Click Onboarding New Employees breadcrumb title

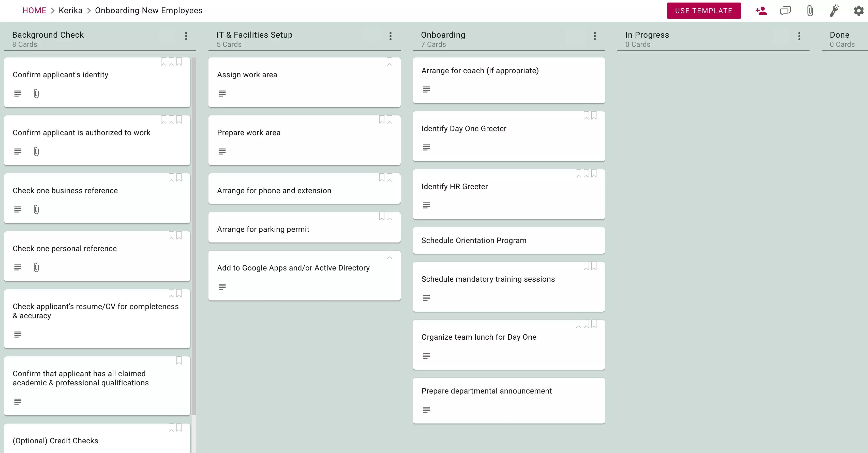pyautogui.click(x=148, y=10)
